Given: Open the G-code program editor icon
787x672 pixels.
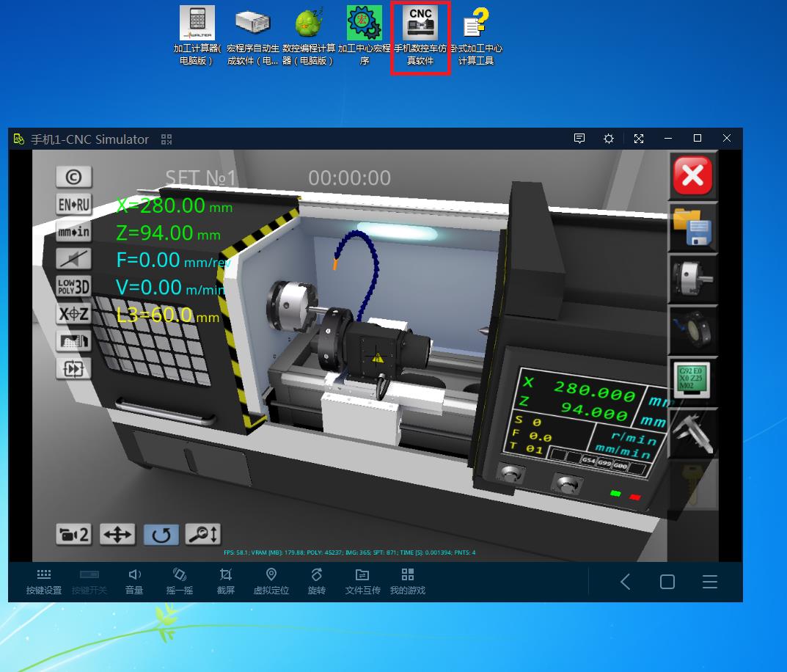Looking at the screenshot, I should coord(692,381).
